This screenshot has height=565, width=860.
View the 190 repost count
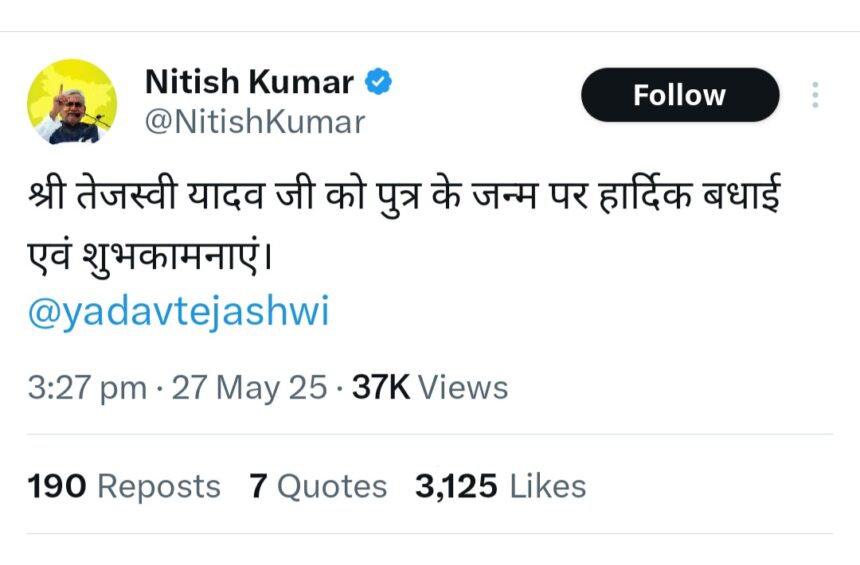point(57,487)
